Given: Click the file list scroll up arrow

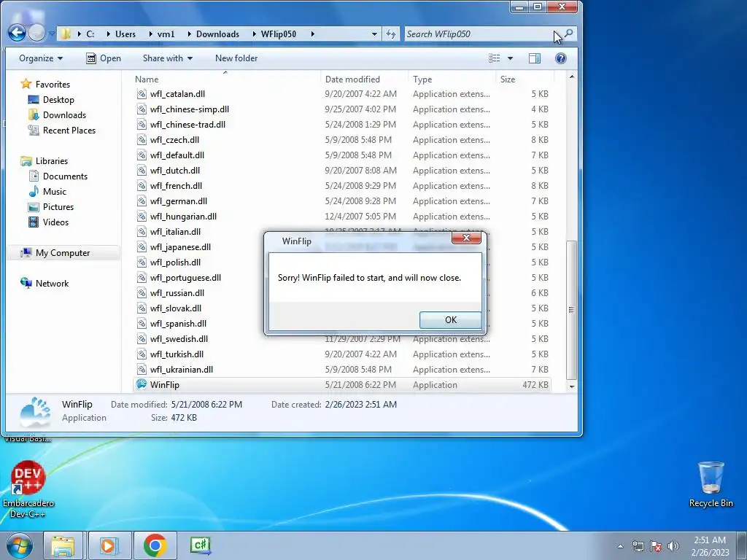Looking at the screenshot, I should 572,77.
